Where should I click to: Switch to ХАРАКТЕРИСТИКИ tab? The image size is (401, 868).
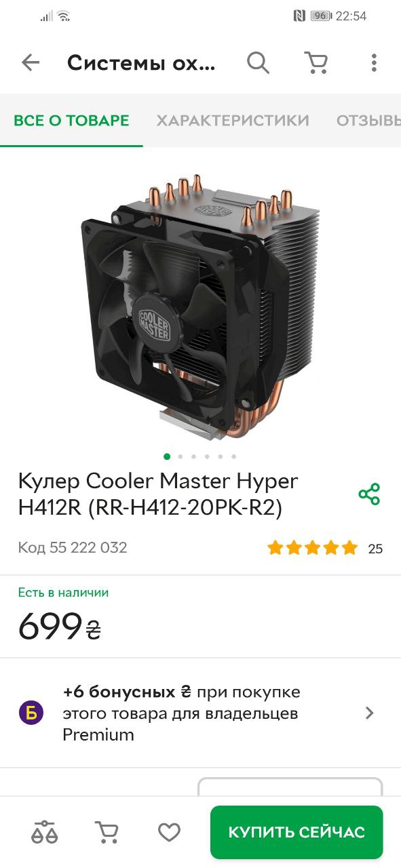coord(233,121)
